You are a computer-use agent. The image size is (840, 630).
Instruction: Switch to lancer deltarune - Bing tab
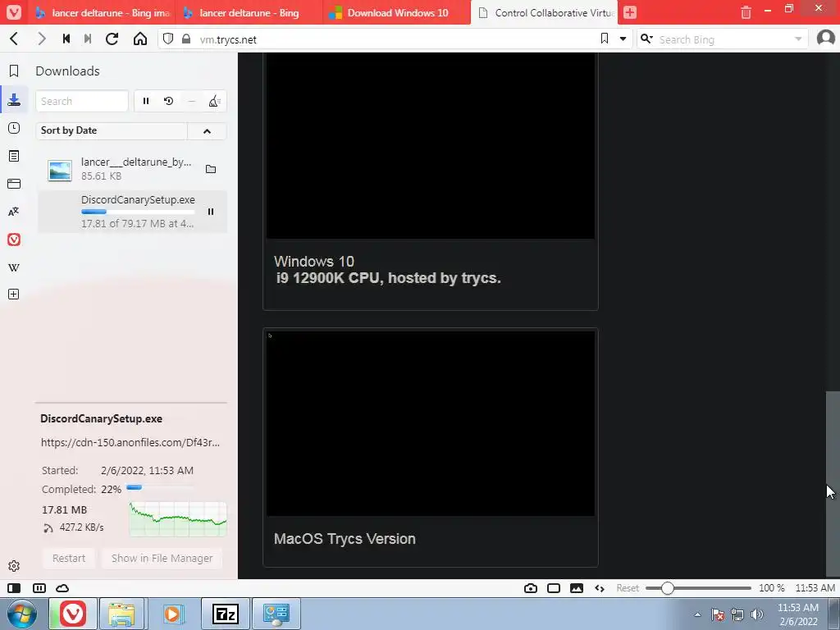(249, 13)
